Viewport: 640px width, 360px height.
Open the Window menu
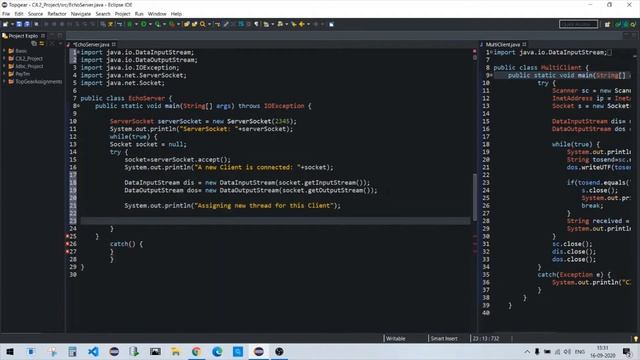click(x=157, y=14)
